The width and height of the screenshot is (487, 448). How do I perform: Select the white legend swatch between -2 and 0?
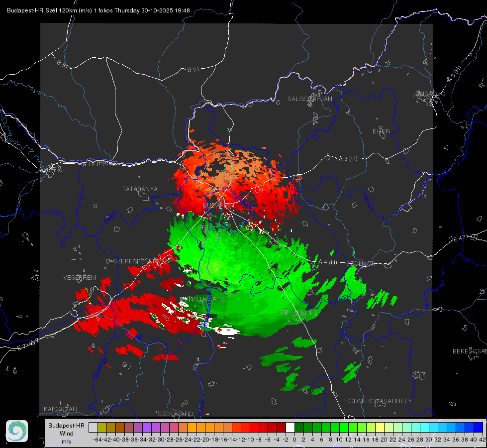click(x=290, y=427)
